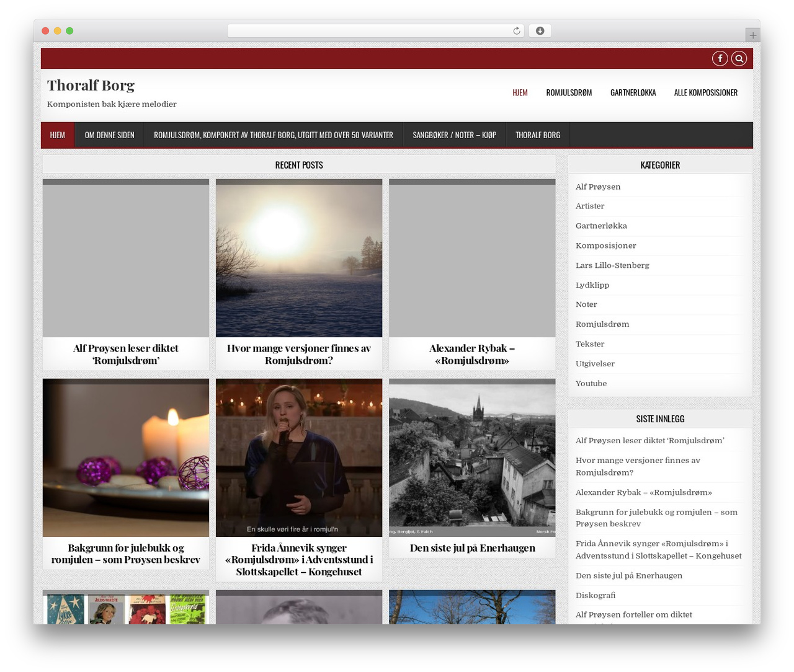794x672 pixels.
Task: Choose the Komposisjoner category
Action: pos(606,245)
